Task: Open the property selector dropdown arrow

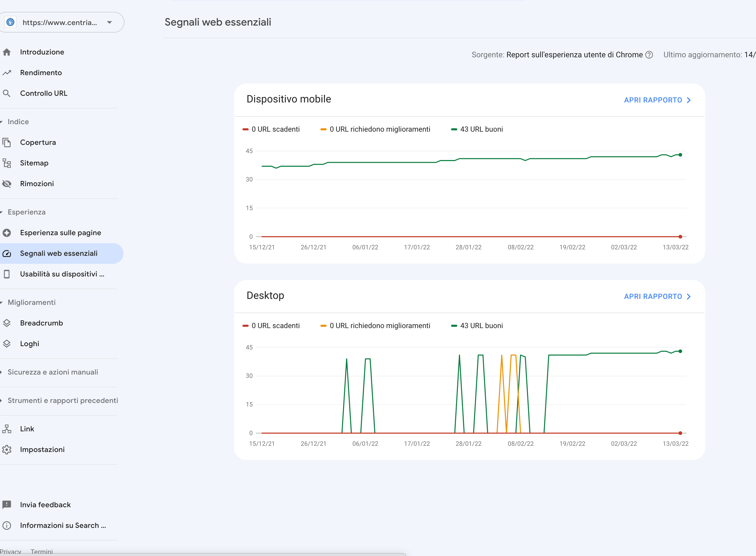Action: 109,22
